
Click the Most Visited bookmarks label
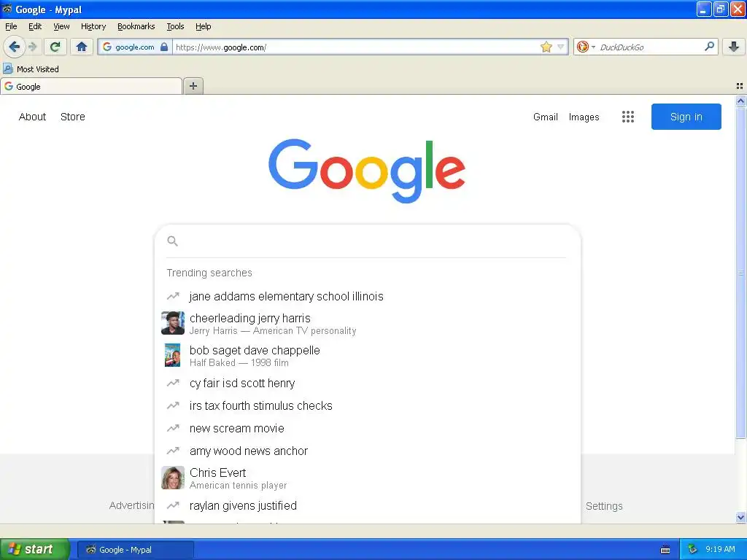click(x=38, y=69)
